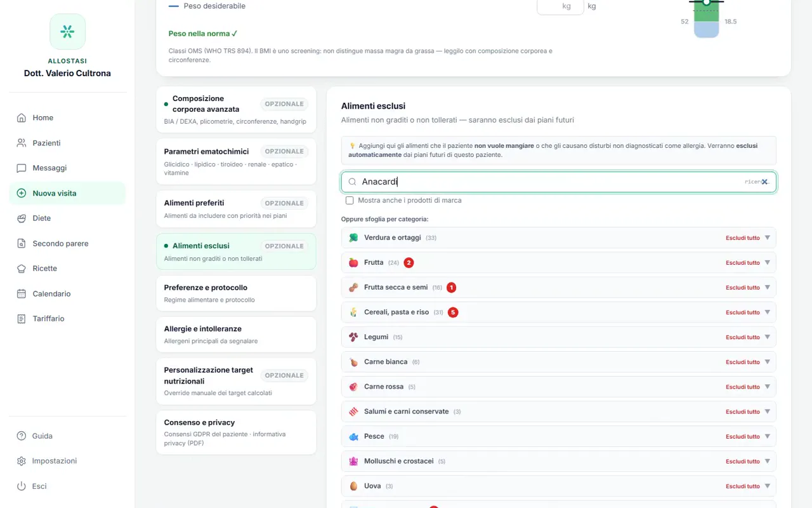Click the Anacardi search input field
812x508 pixels.
(558, 182)
